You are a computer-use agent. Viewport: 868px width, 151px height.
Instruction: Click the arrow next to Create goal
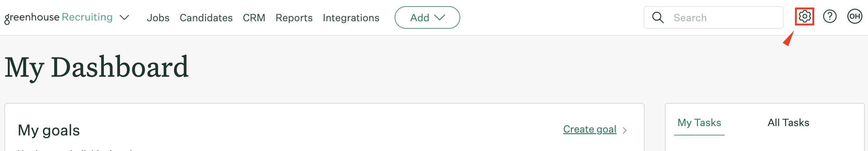[x=624, y=130]
